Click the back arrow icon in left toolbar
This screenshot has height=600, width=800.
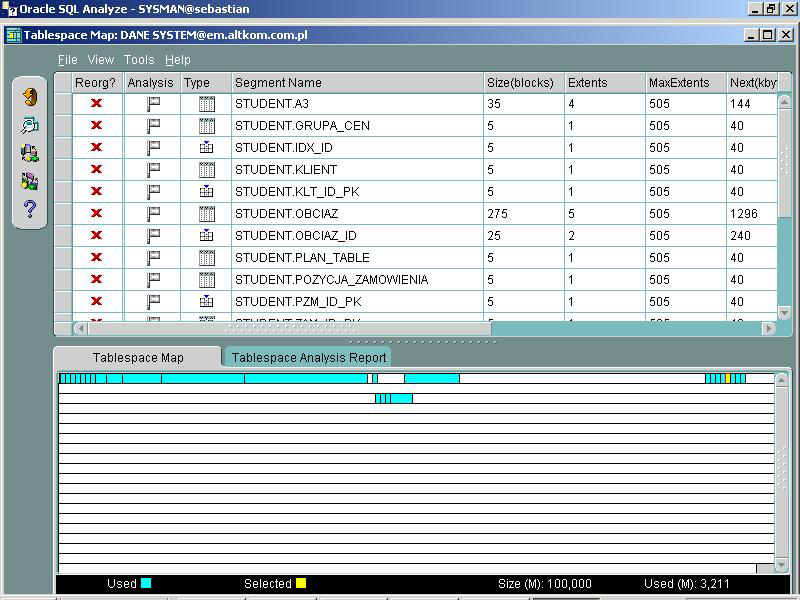[30, 96]
